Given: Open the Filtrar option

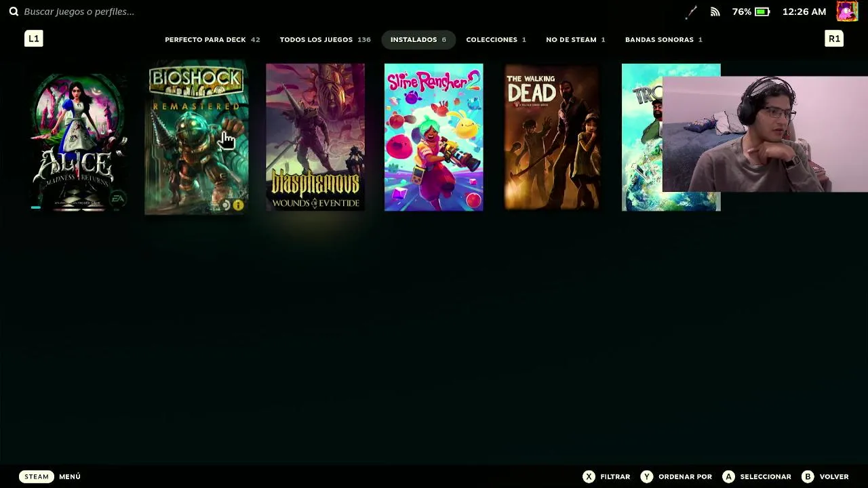Looking at the screenshot, I should tap(615, 476).
